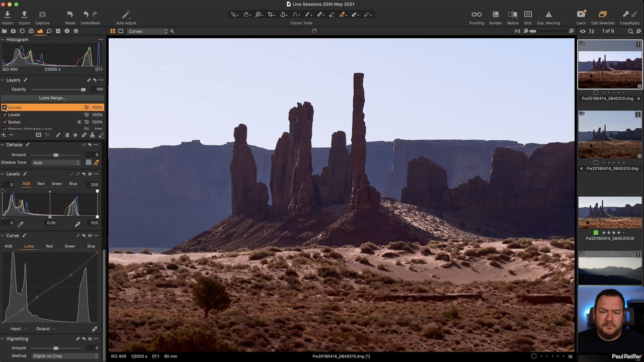Click Edit Selected variants icon
This screenshot has width=644, height=362.
[603, 15]
